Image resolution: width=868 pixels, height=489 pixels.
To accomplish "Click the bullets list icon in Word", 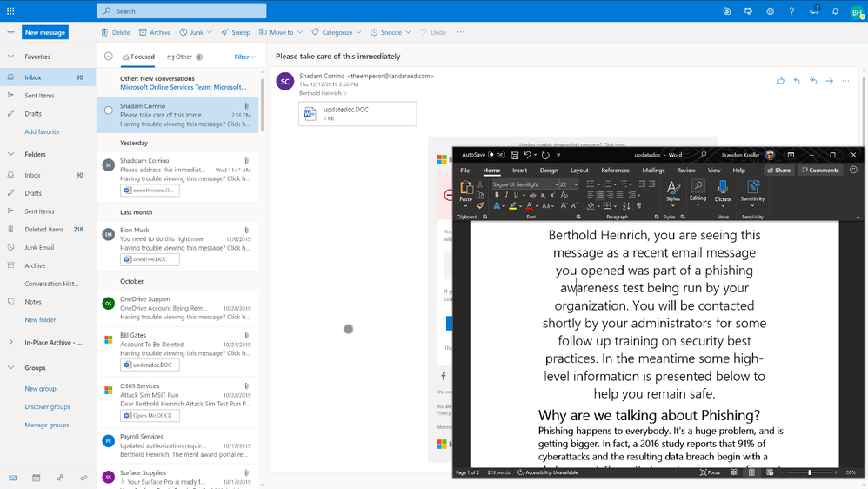I will [x=590, y=184].
